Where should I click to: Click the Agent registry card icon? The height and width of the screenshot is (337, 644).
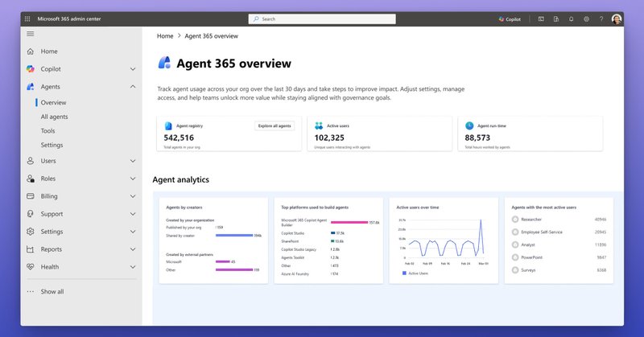(168, 126)
